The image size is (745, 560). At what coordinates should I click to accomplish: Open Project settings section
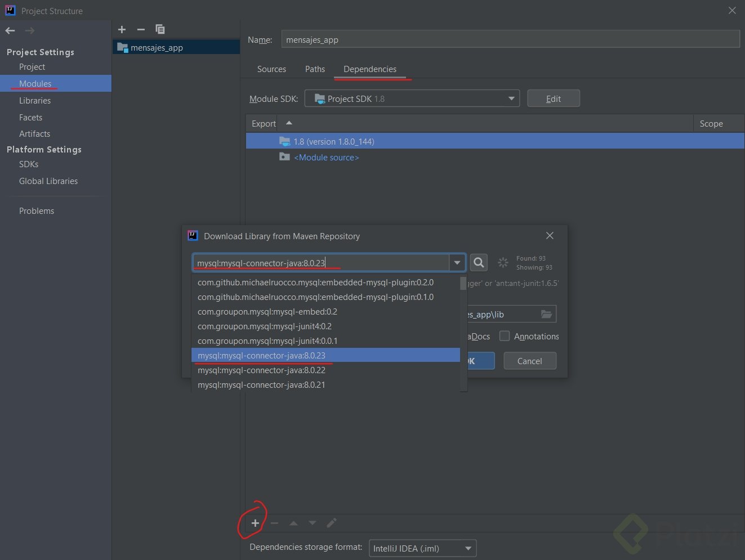pos(32,67)
